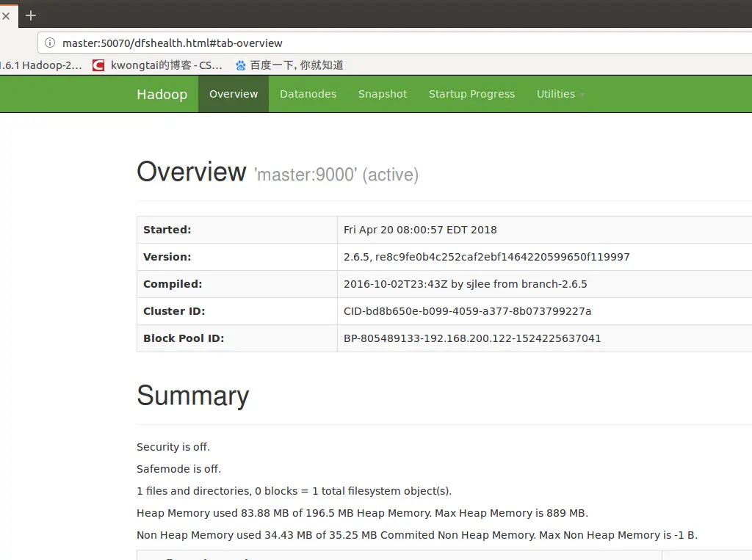Viewport: 752px width, 560px height.
Task: Click the Started: row label
Action: click(167, 230)
